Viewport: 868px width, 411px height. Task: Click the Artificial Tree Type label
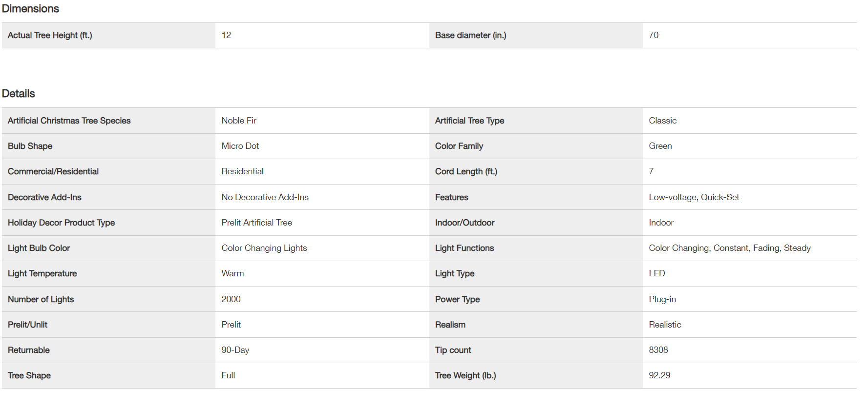469,121
